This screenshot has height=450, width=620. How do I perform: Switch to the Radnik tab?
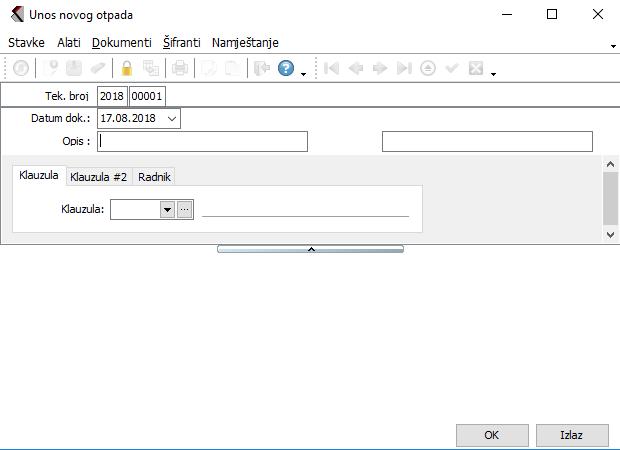154,176
